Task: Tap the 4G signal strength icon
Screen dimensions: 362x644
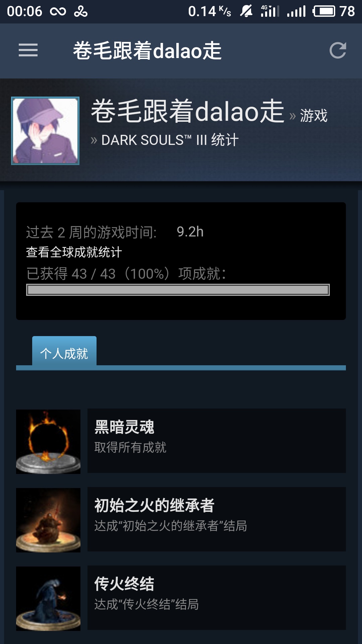Action: click(x=270, y=11)
